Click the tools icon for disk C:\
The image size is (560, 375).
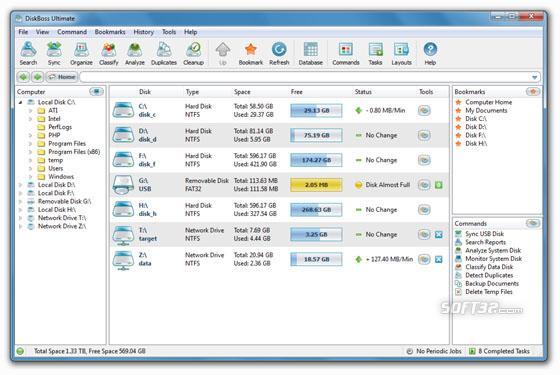(x=424, y=110)
